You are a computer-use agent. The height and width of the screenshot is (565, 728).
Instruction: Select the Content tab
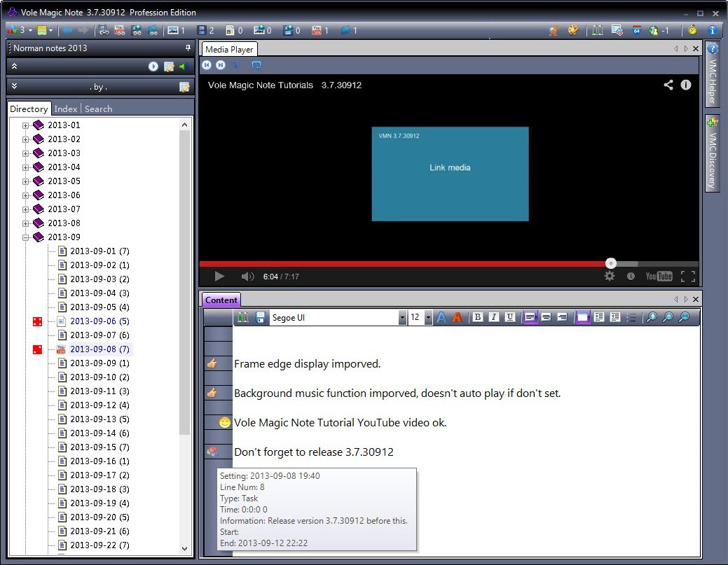pos(221,300)
